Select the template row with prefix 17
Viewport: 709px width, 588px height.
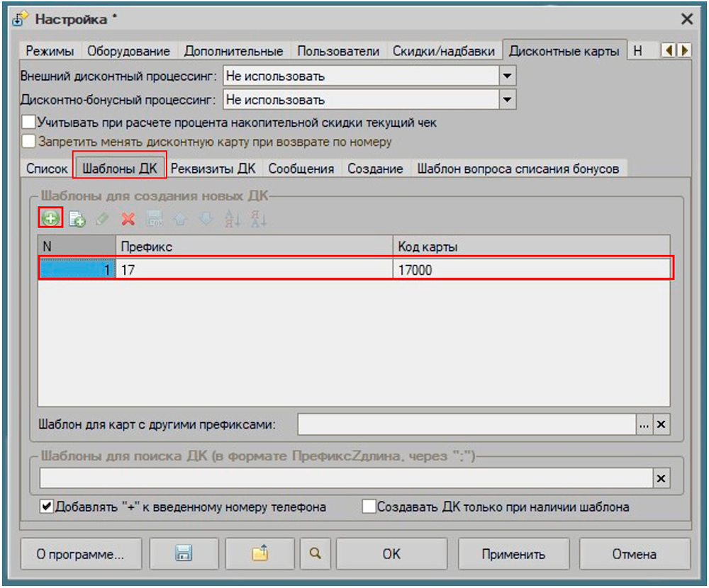coord(354,270)
